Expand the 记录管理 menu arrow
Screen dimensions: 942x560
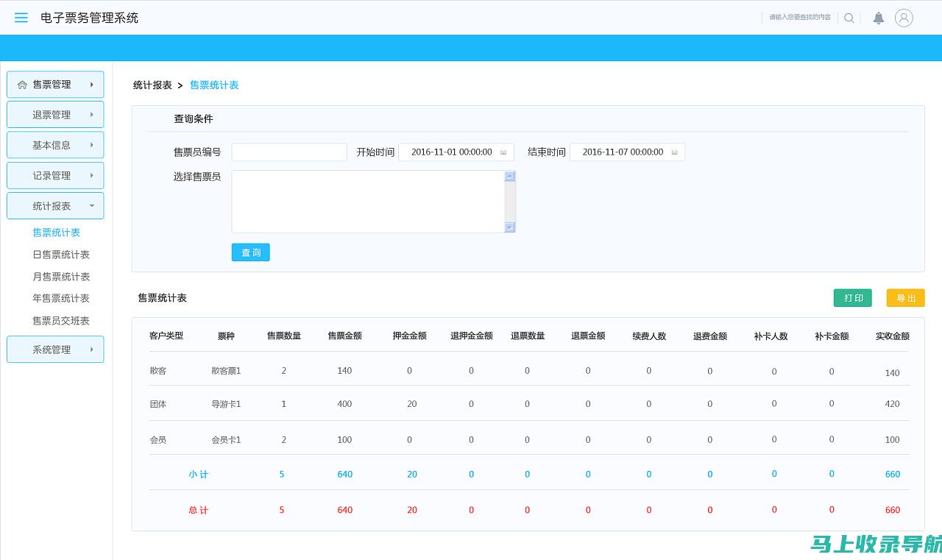point(92,175)
